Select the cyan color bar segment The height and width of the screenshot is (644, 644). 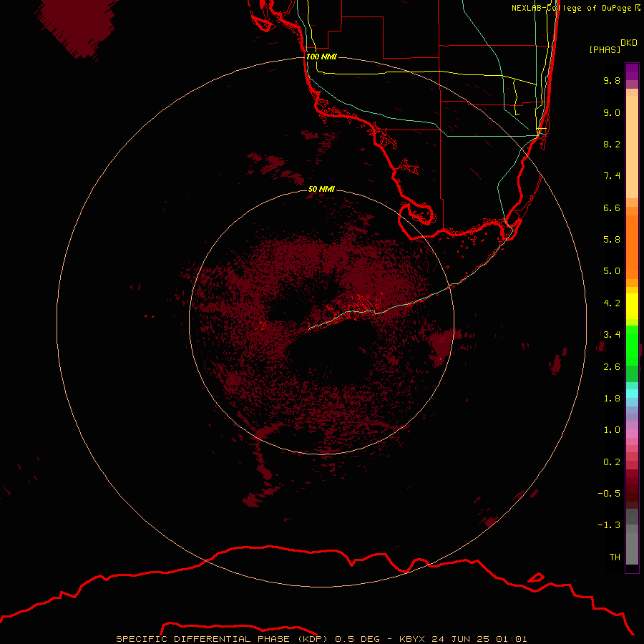632,394
